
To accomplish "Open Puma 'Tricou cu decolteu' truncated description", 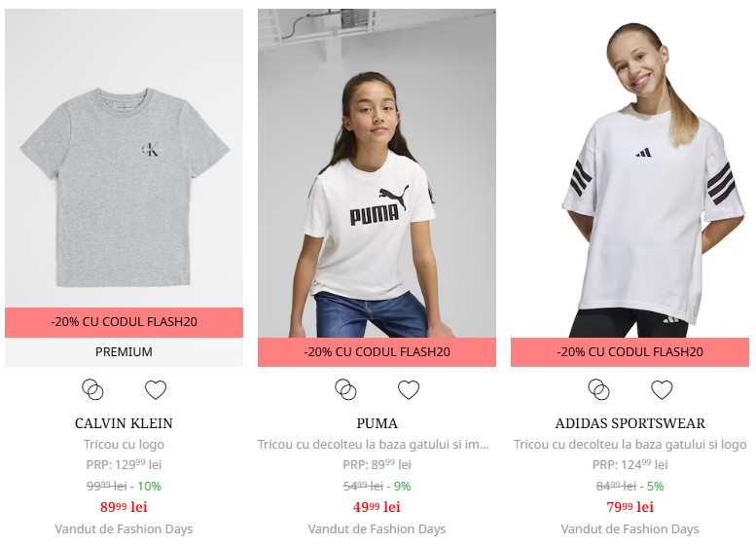I will (x=374, y=444).
